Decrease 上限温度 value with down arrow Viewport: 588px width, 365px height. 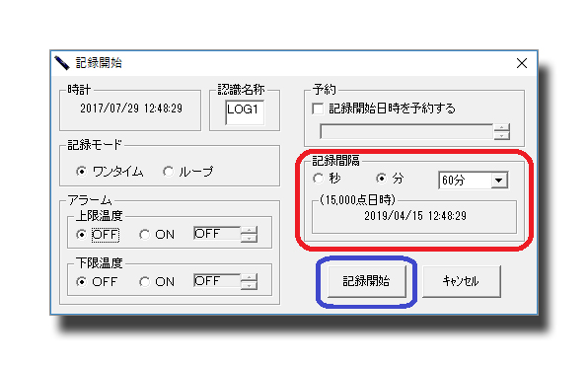tap(249, 238)
